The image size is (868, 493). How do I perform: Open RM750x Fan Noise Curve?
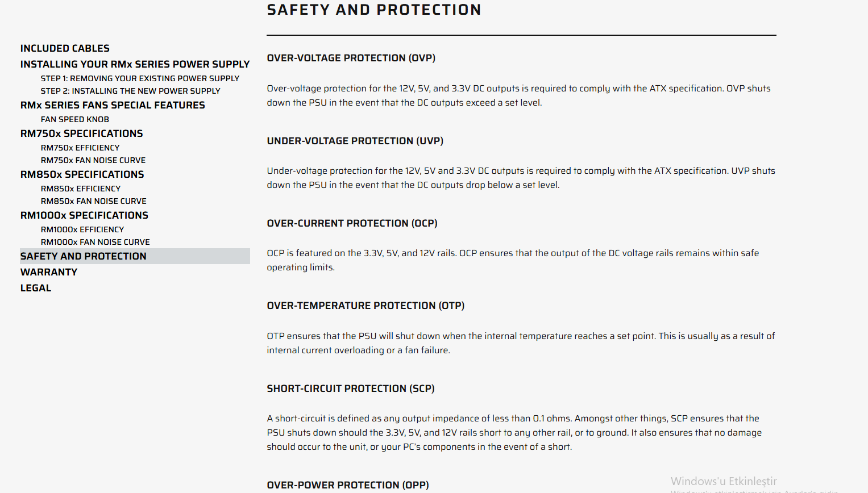pos(93,160)
